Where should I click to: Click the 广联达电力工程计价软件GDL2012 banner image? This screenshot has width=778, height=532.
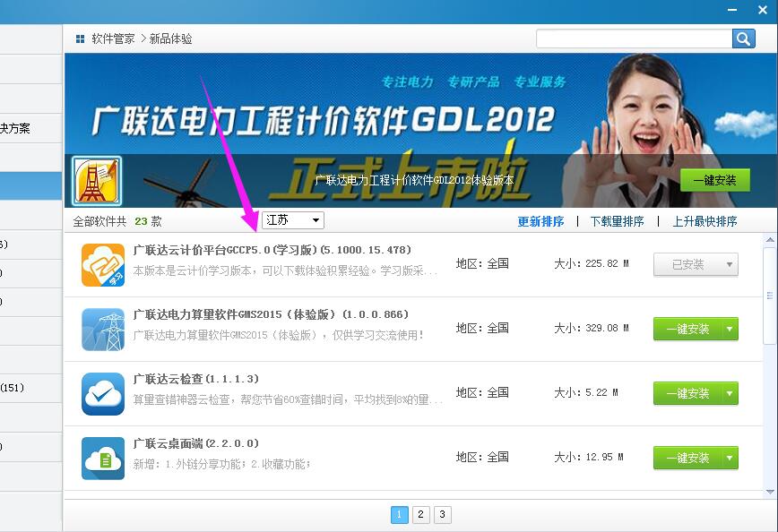click(420, 131)
